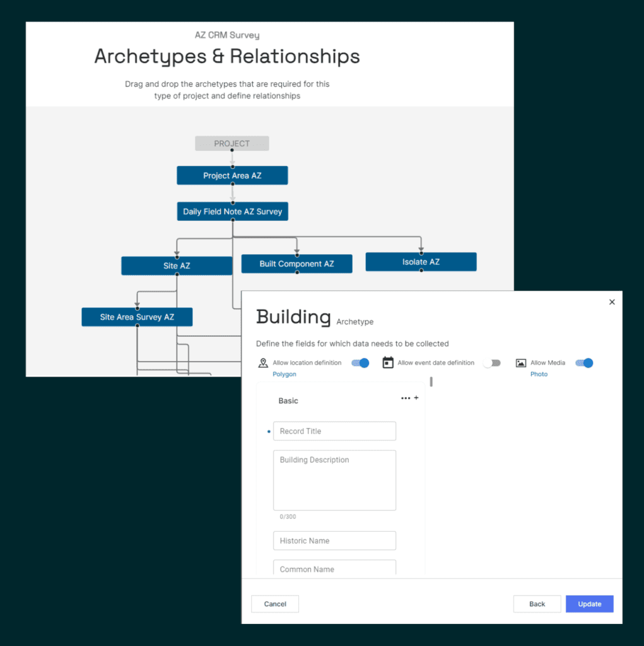Add a field with the plus icon
The width and height of the screenshot is (644, 646).
tap(416, 398)
